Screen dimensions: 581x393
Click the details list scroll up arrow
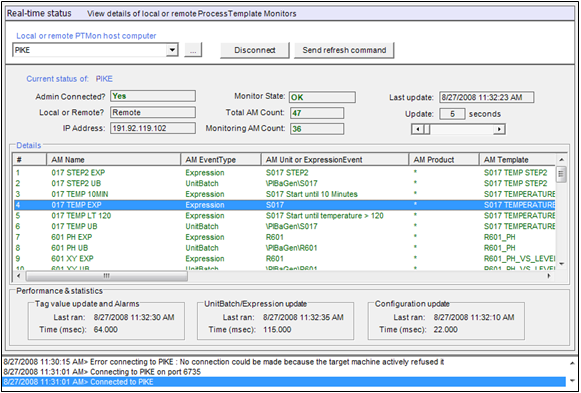(561, 160)
